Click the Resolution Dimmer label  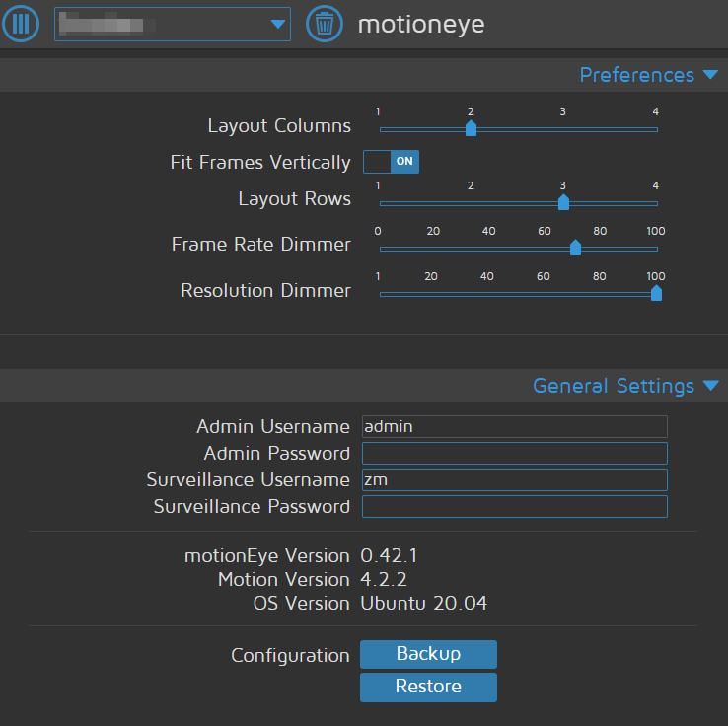pyautogui.click(x=265, y=290)
